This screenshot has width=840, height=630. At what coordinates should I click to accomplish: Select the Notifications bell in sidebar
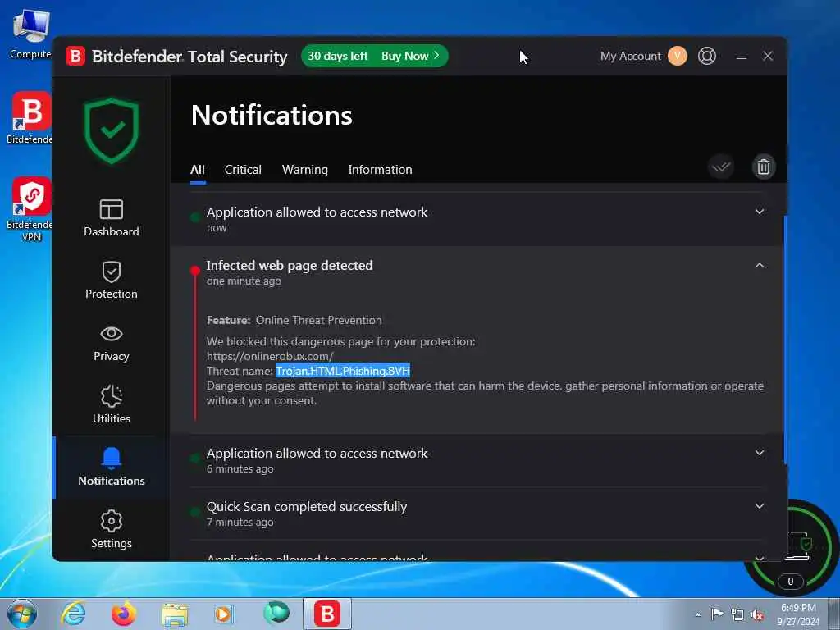click(112, 467)
